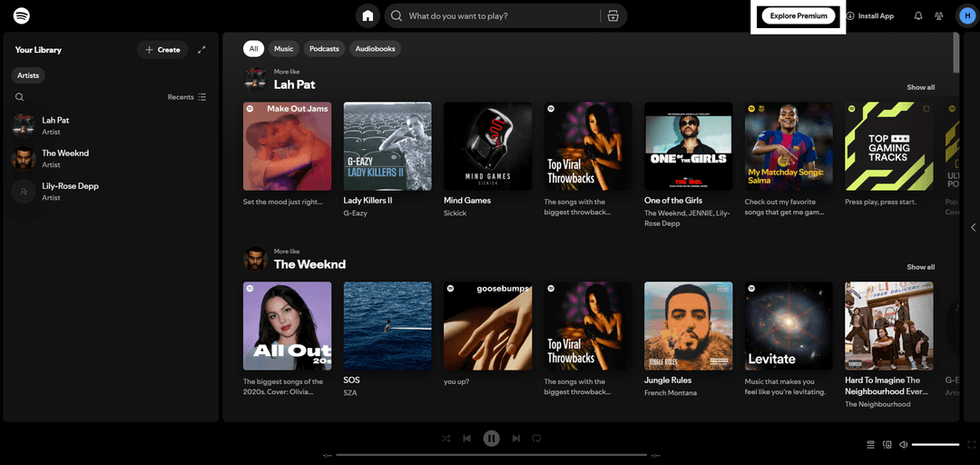Toggle shuffle playback
This screenshot has width=980, height=465.
(x=446, y=439)
